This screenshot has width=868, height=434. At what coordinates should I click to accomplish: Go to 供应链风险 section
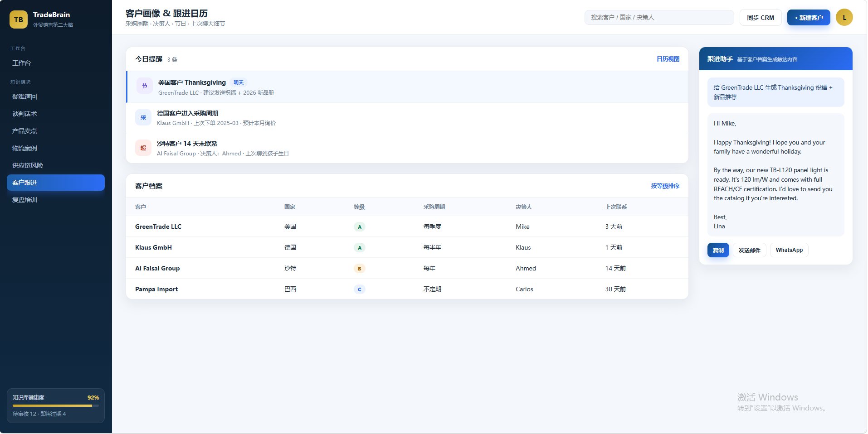(56, 165)
